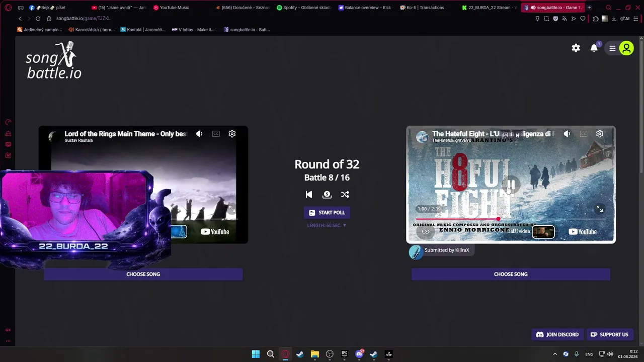Mute the Lord of the Rings video

[199, 134]
